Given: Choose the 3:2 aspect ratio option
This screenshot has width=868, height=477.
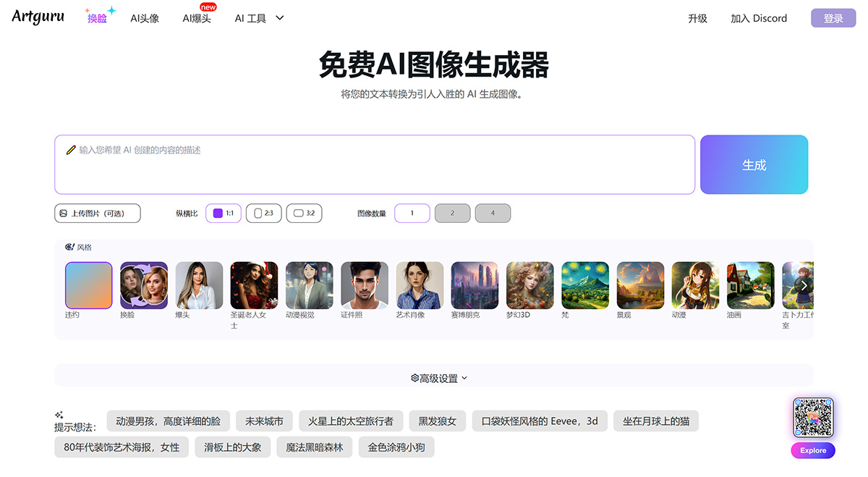Looking at the screenshot, I should (304, 213).
